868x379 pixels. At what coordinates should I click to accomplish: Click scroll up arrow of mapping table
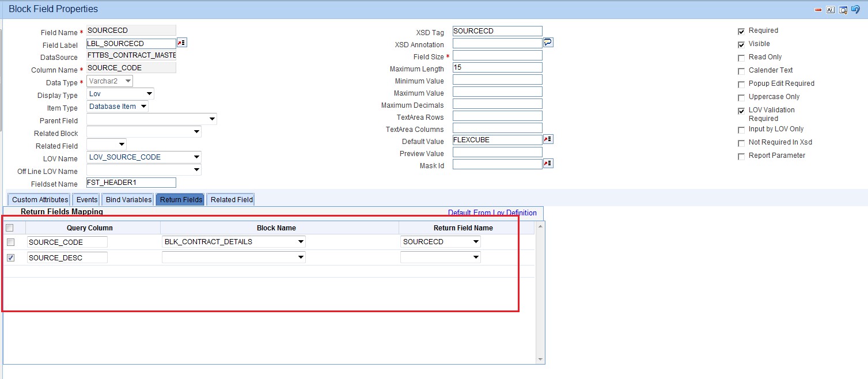(540, 226)
